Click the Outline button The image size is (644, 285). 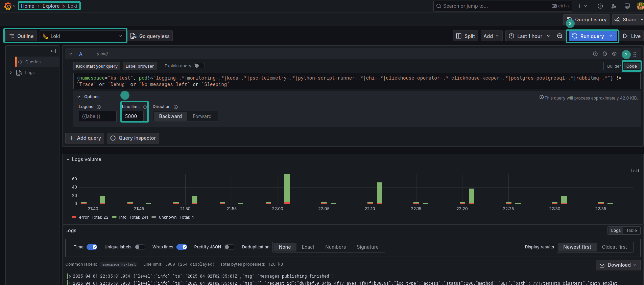[21, 36]
